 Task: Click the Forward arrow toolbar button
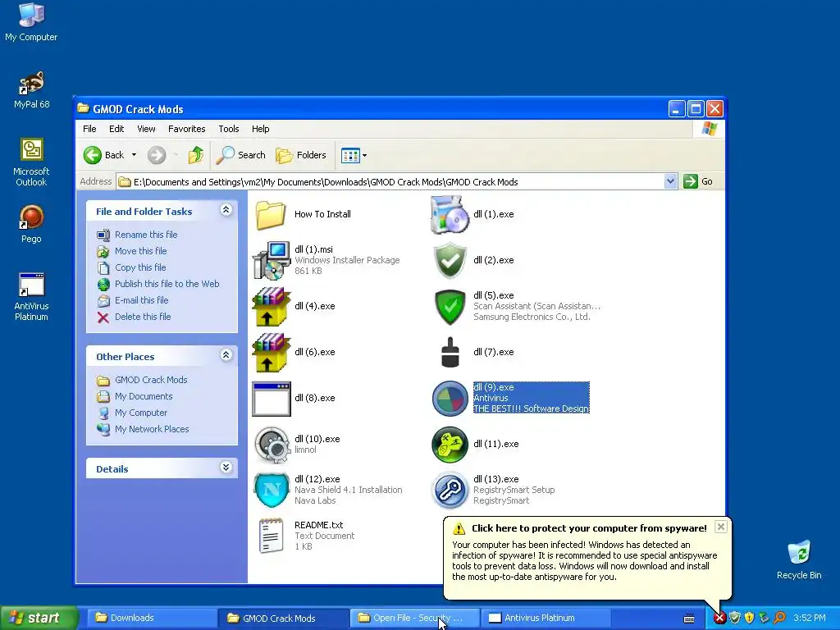[157, 155]
